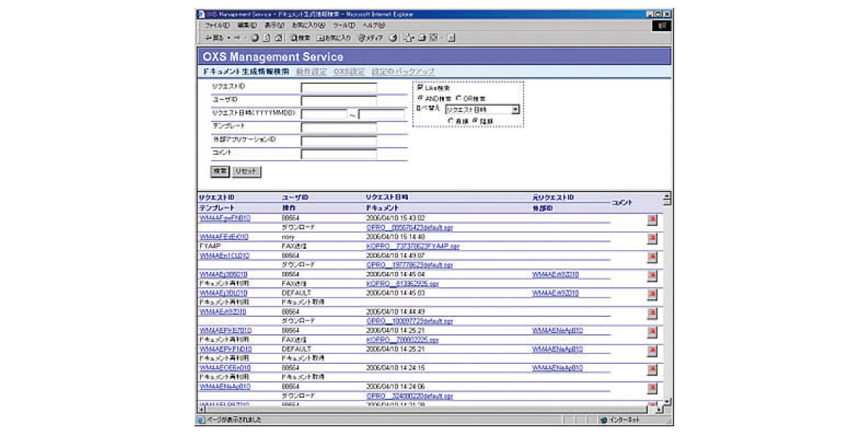This screenshot has height=434, width=868.
Task: Open the browser History toolbar icon
Action: 393,38
